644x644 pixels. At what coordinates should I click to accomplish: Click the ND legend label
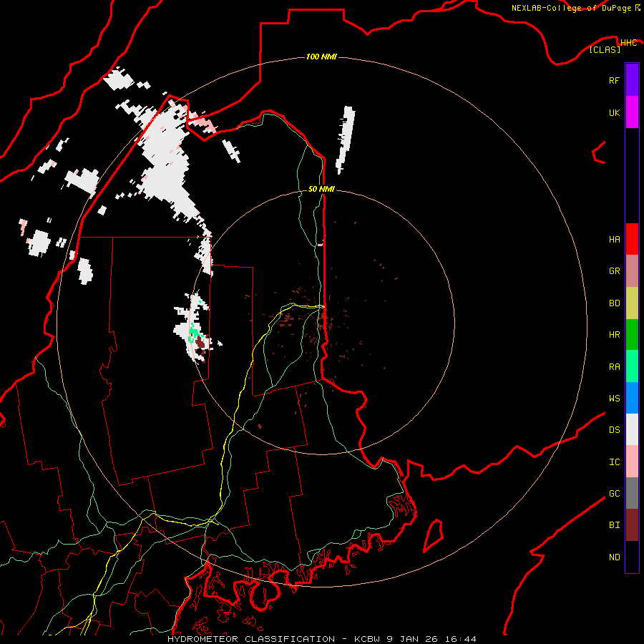614,557
